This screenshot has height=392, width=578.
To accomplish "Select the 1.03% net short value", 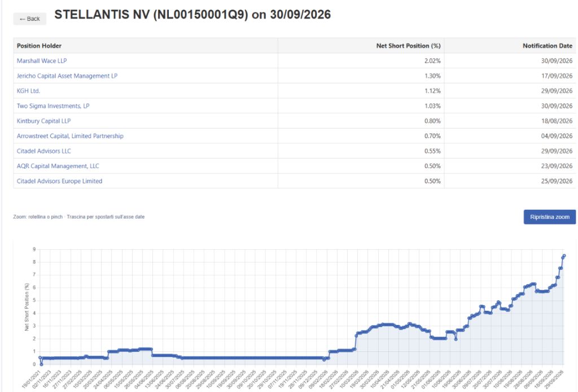I will point(432,106).
